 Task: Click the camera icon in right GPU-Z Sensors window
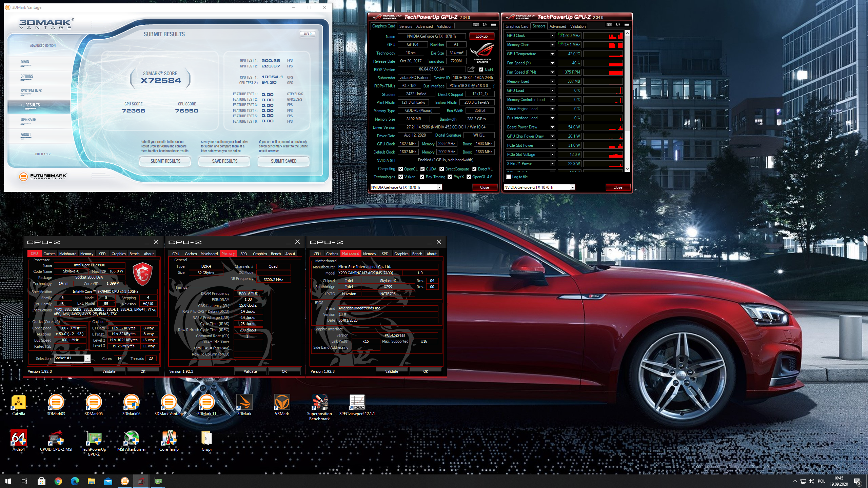[x=609, y=25]
